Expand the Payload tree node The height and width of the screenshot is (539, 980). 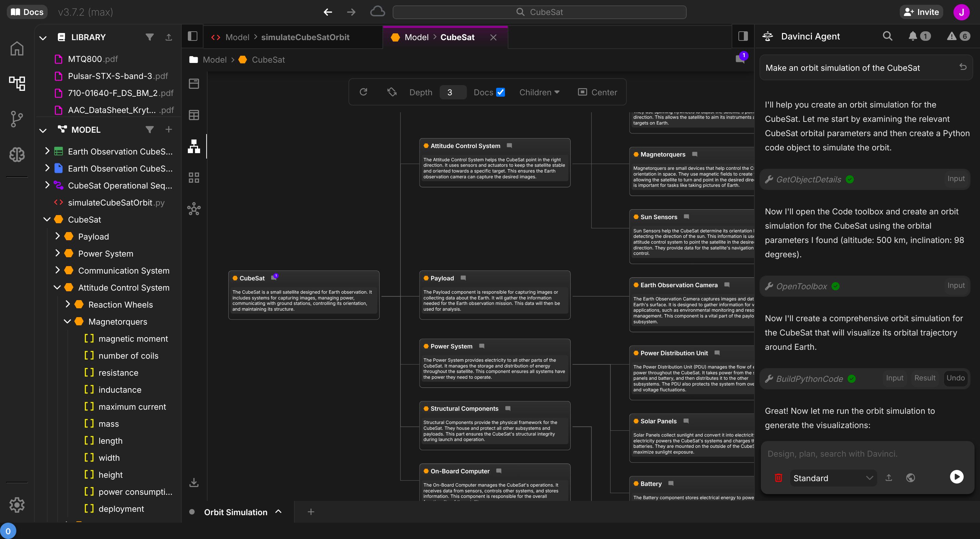(58, 236)
